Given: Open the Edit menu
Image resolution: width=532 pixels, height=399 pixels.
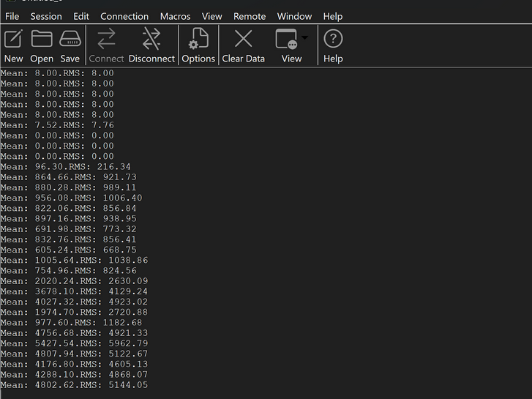Looking at the screenshot, I should click(x=81, y=16).
